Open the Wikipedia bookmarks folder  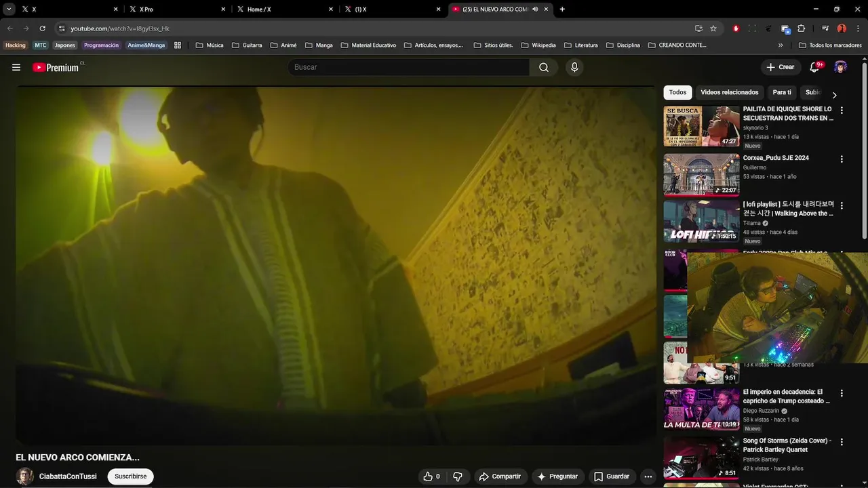tap(538, 45)
